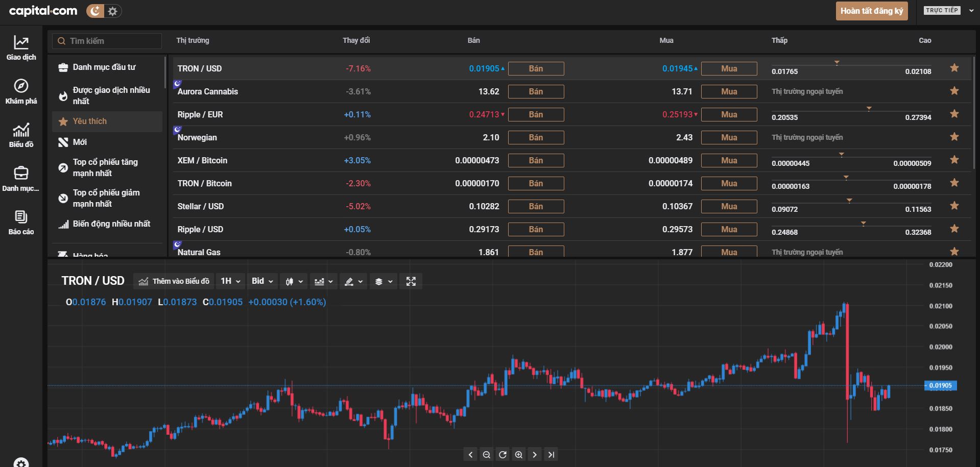
Task: Open Giao dịch trading section
Action: point(21,48)
